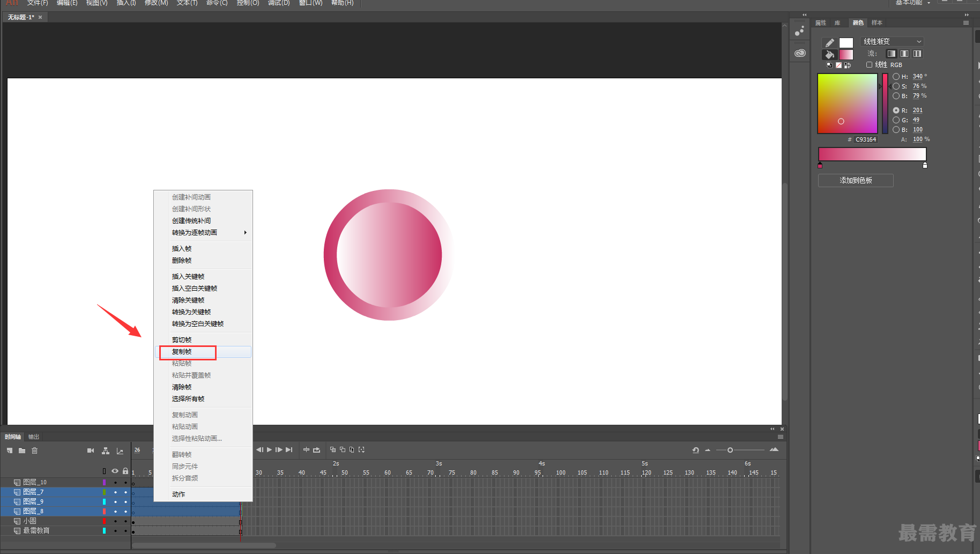The height and width of the screenshot is (554, 980).
Task: Select the fill color paint bucket icon
Action: coord(829,54)
